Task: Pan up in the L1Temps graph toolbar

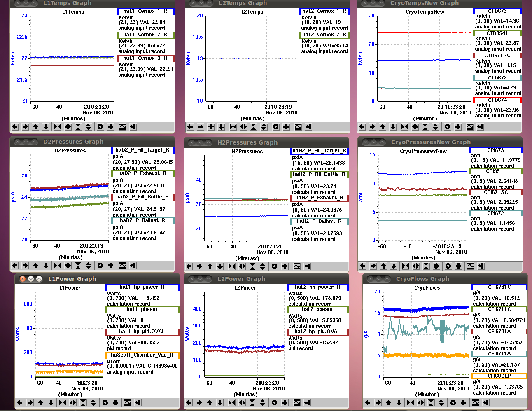Action: [x=36, y=127]
